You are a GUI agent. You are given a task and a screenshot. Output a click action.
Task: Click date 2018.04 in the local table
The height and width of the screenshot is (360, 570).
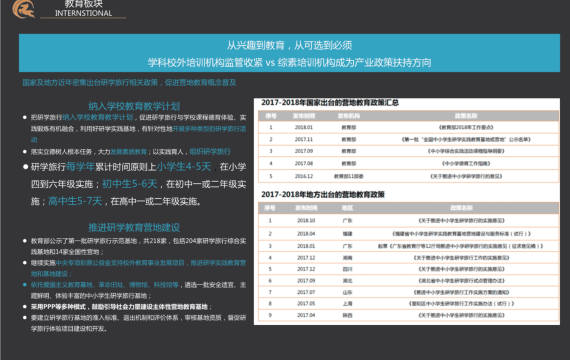click(306, 234)
